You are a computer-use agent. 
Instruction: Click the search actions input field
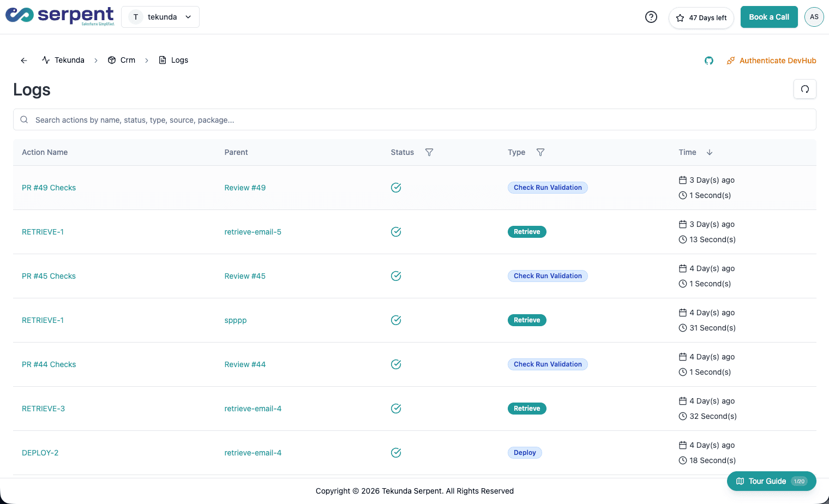point(218,119)
